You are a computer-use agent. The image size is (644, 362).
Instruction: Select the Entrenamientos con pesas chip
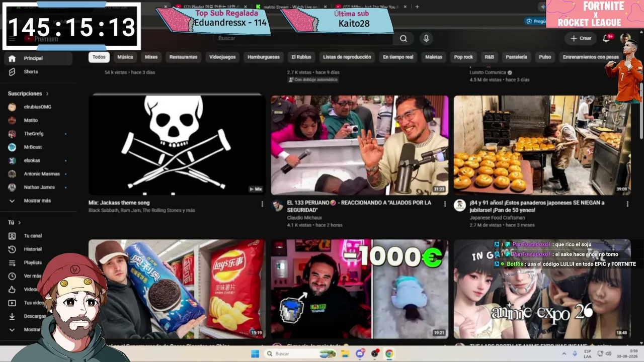[591, 57]
